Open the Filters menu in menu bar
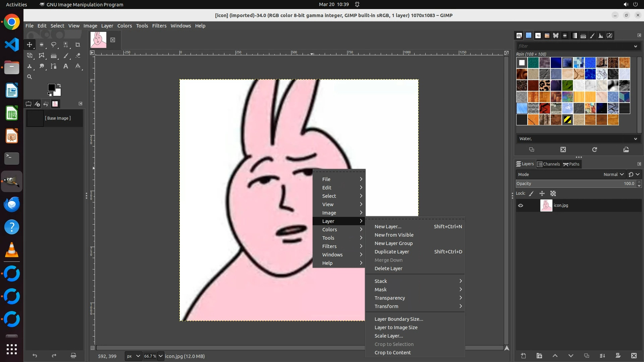The image size is (644, 362). [159, 26]
